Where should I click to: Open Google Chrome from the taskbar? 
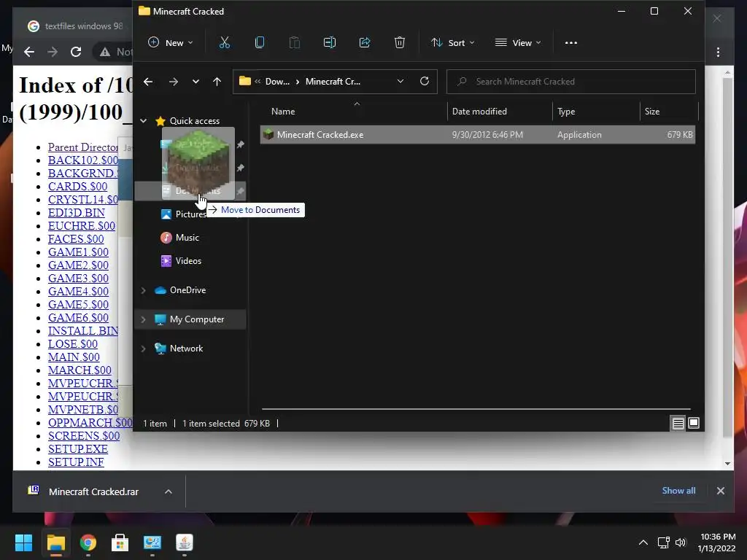coord(88,542)
